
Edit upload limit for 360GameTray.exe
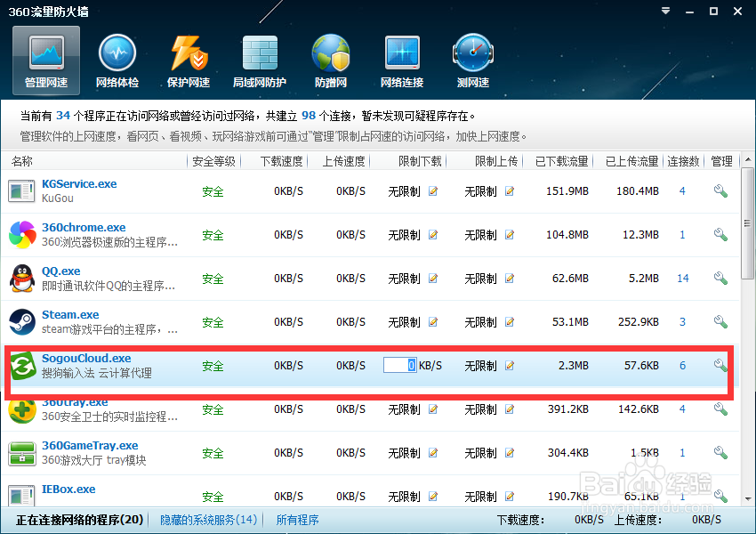509,453
